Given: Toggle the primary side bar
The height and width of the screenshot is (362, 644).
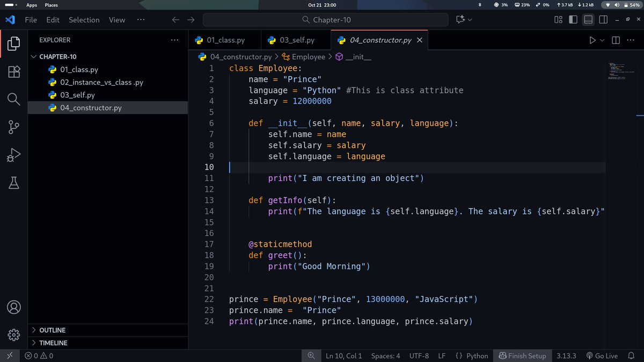Looking at the screenshot, I should click(x=573, y=20).
